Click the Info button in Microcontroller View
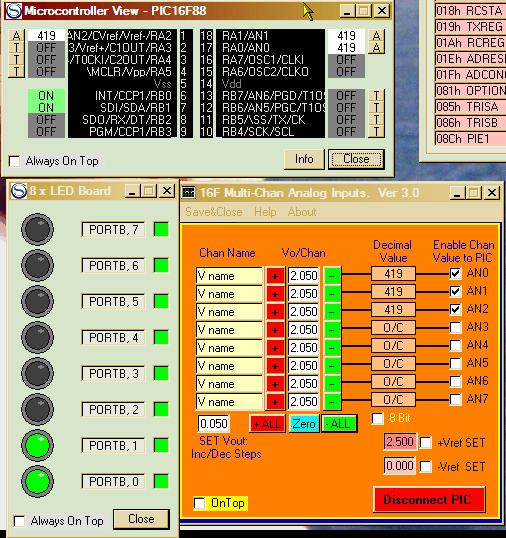The height and width of the screenshot is (538, 506). click(x=304, y=159)
